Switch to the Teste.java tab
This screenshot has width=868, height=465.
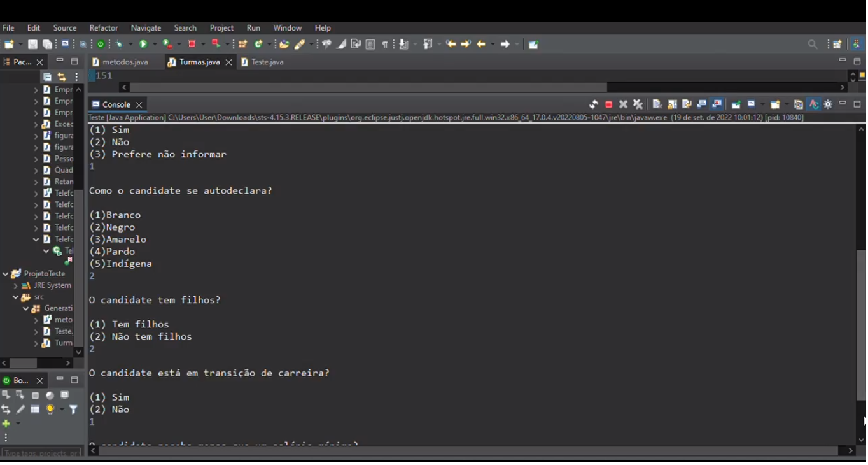coord(268,62)
